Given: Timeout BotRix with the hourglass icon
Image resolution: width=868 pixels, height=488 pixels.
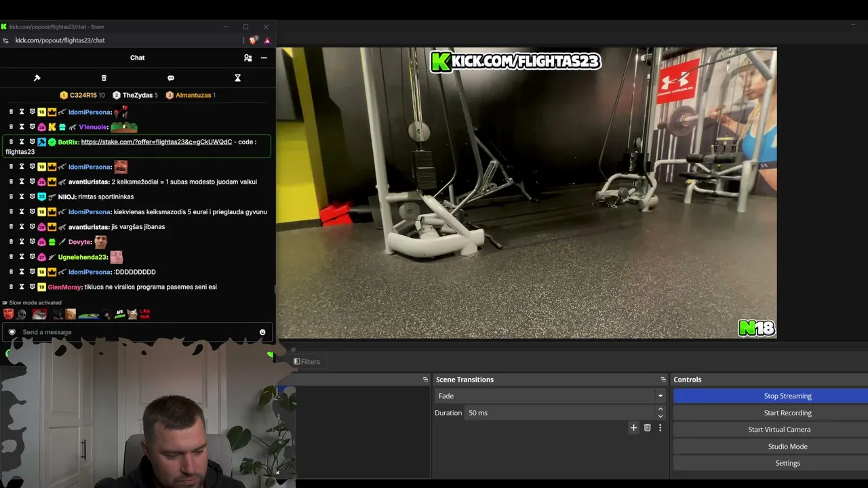Looking at the screenshot, I should pos(22,142).
